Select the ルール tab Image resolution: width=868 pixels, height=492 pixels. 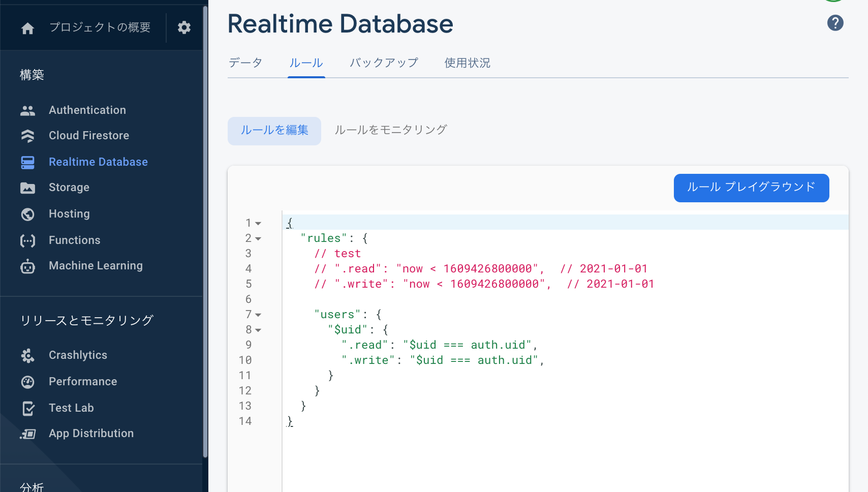tap(306, 63)
